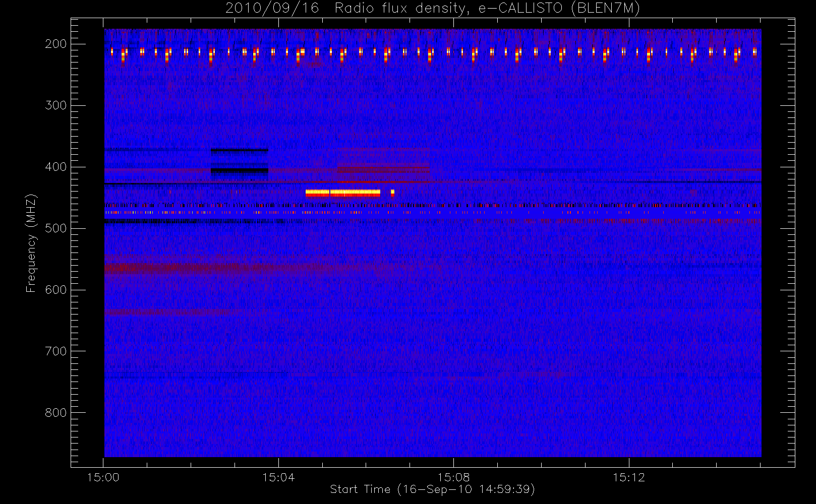
Task: Click the 15:12 time tick label
Action: (x=629, y=477)
